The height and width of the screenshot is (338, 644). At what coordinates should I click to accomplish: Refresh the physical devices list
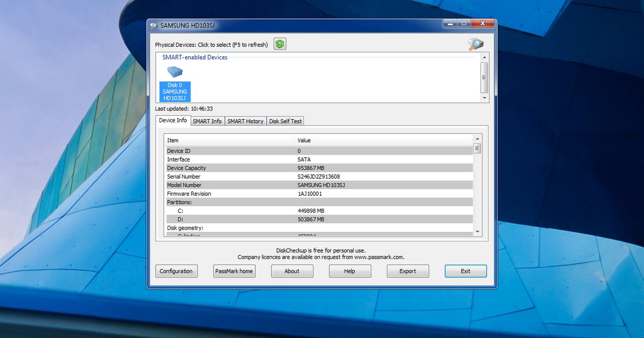279,43
